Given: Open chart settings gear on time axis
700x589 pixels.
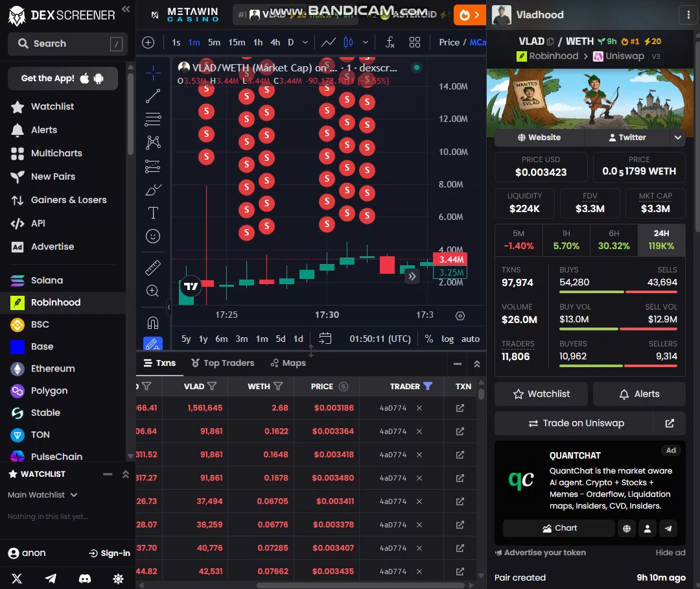Looking at the screenshot, I should (x=460, y=316).
